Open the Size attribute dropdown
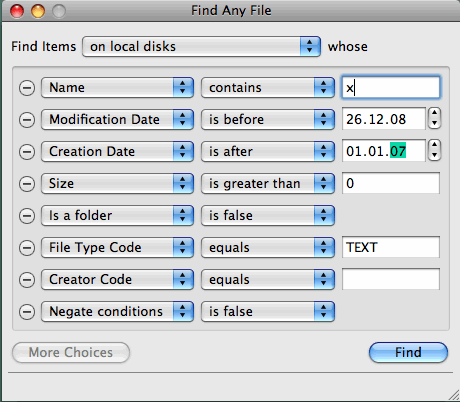460x402 pixels. pos(117,183)
